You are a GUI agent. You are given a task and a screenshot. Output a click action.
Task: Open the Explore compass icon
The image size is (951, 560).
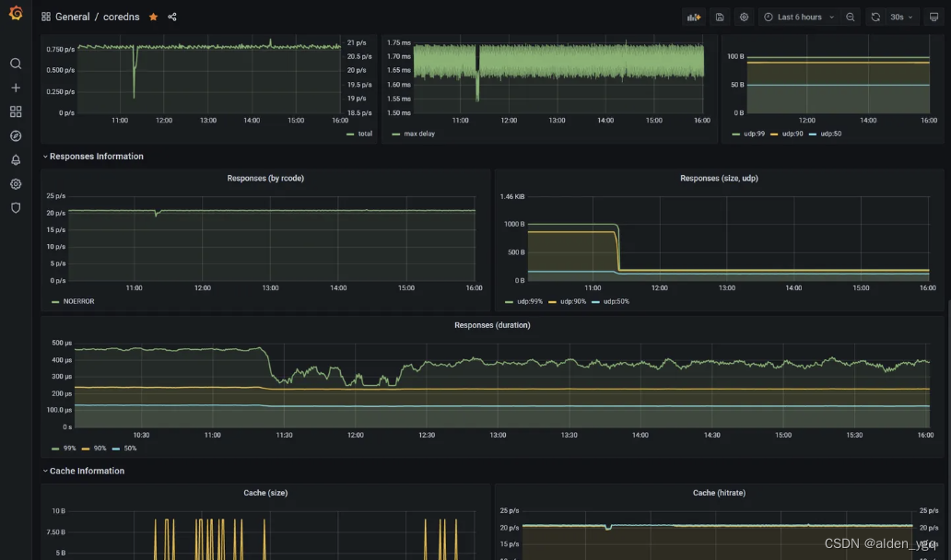[x=15, y=135]
